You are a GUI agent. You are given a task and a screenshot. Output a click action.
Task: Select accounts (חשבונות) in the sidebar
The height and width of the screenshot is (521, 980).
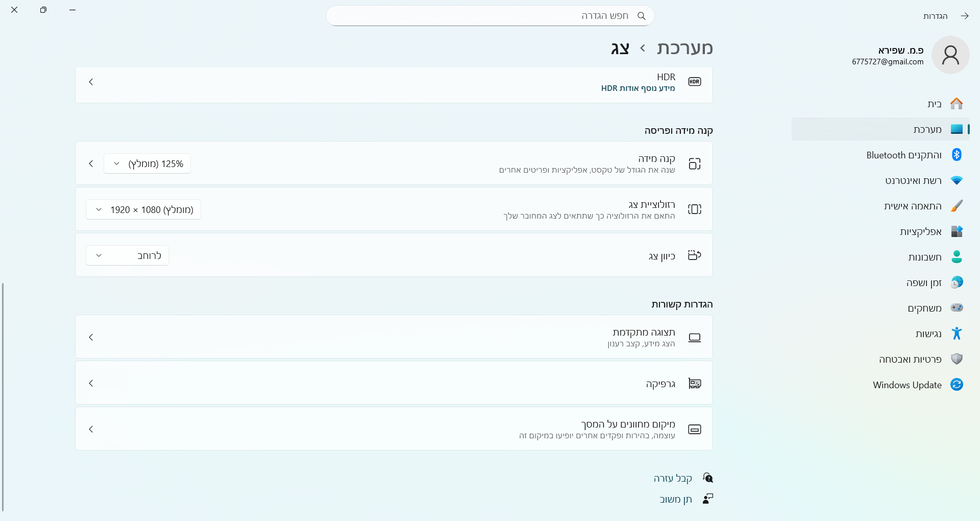[x=924, y=257]
